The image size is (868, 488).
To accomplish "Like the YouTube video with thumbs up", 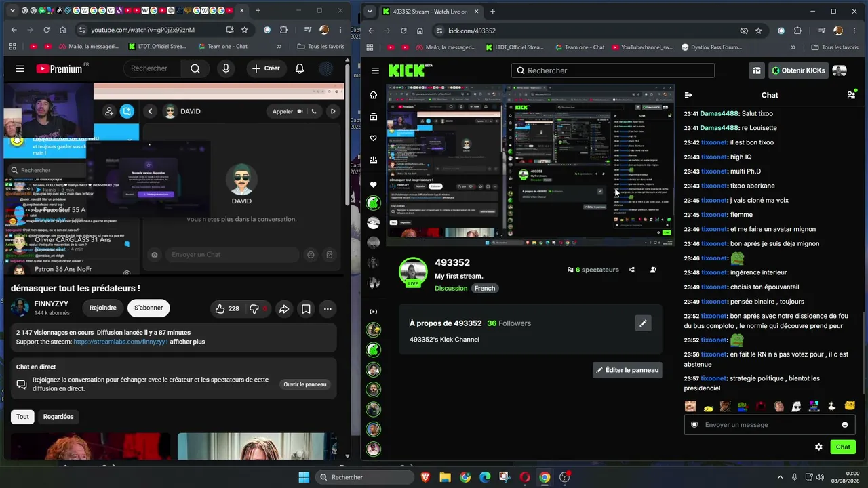I will [226, 309].
